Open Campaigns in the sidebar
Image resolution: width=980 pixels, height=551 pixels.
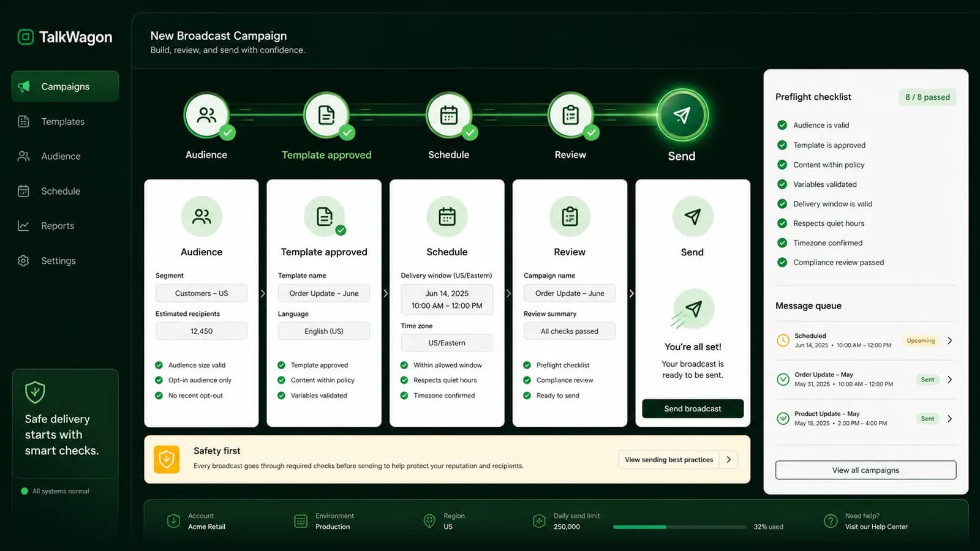65,86
